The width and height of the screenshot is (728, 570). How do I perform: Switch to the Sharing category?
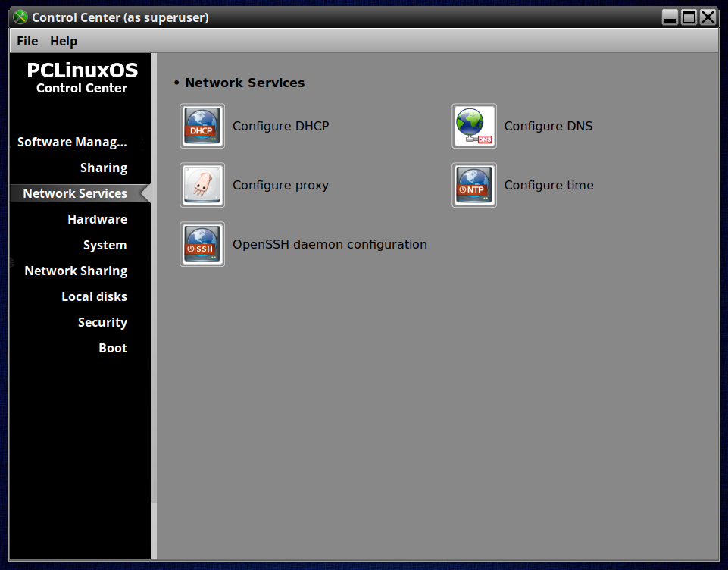pyautogui.click(x=104, y=168)
